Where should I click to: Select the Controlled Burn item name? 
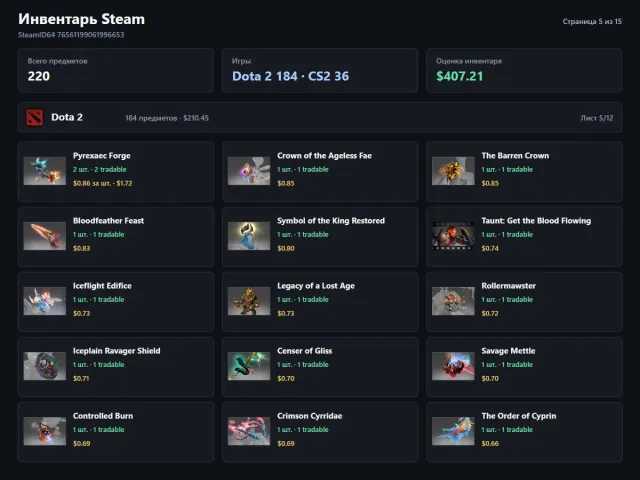[x=103, y=416]
